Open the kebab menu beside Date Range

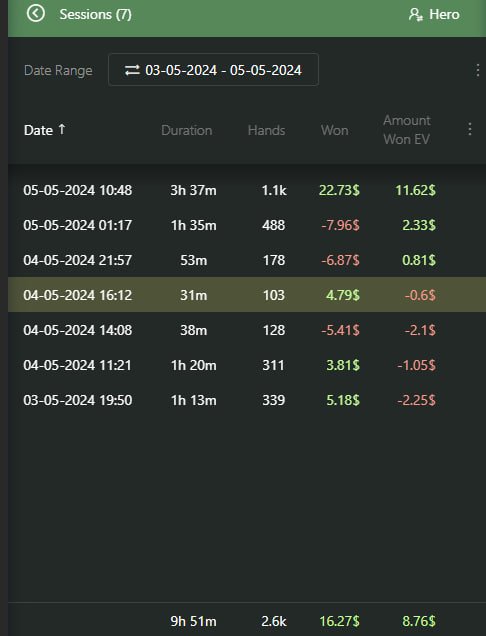[477, 70]
